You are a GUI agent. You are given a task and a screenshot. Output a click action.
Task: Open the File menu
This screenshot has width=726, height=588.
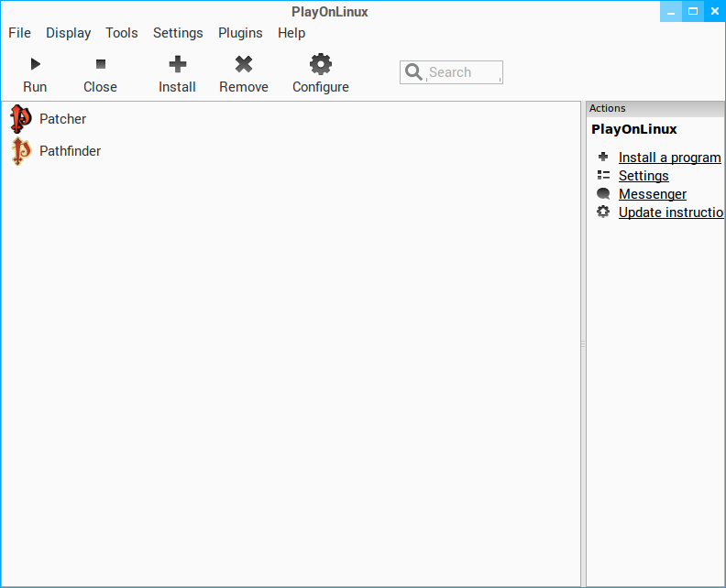pyautogui.click(x=19, y=33)
